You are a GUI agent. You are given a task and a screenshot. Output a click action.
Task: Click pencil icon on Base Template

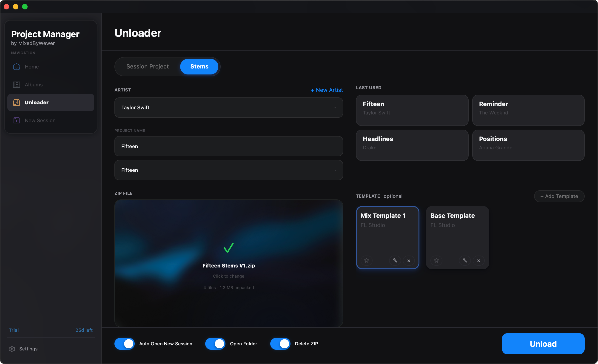click(465, 260)
